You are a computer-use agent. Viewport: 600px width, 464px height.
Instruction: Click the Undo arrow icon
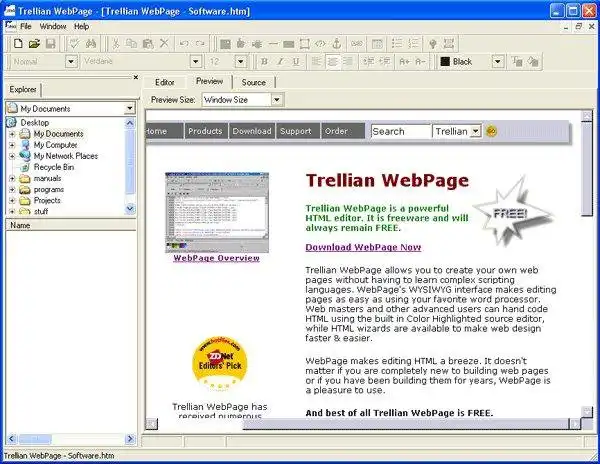click(x=184, y=44)
